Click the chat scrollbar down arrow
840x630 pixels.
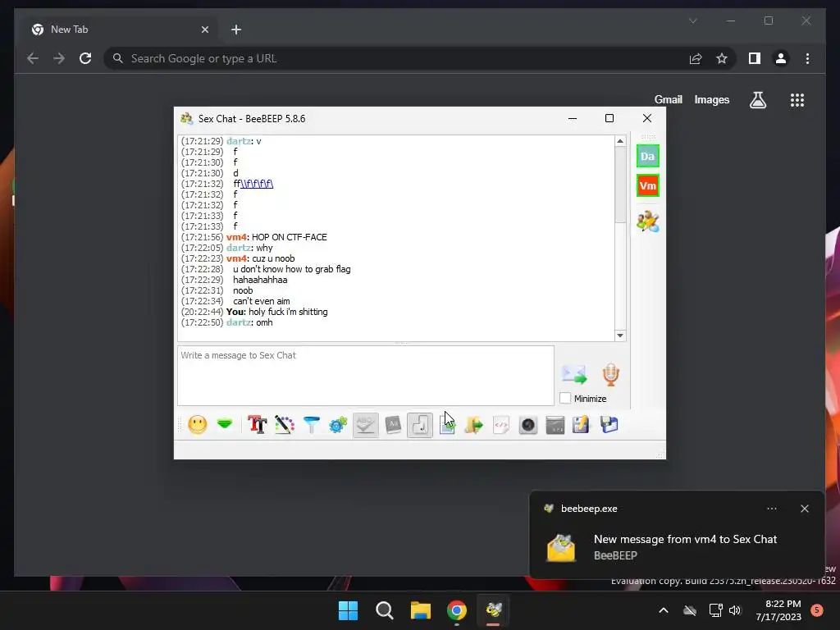[x=620, y=336]
